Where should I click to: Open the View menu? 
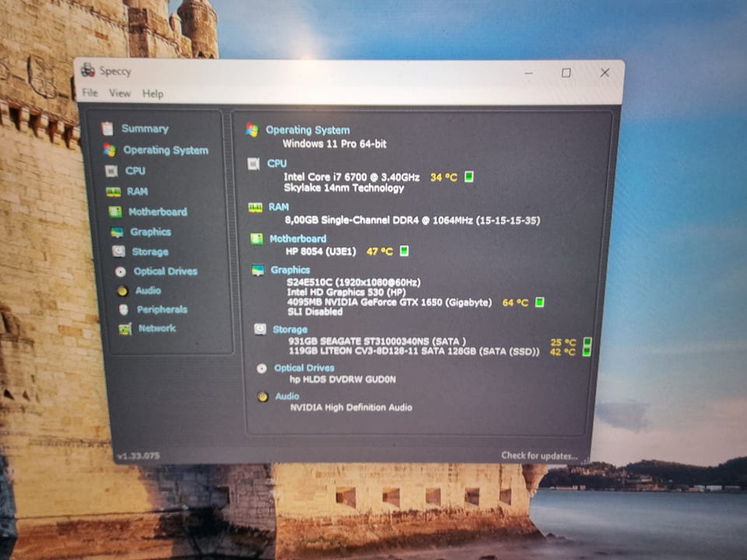pyautogui.click(x=120, y=93)
